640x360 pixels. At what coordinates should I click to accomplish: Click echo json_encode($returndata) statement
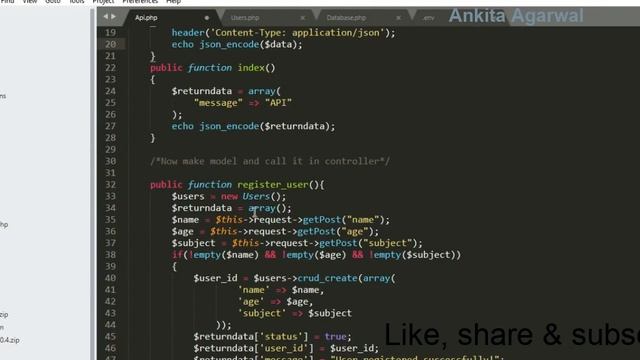[x=253, y=126]
